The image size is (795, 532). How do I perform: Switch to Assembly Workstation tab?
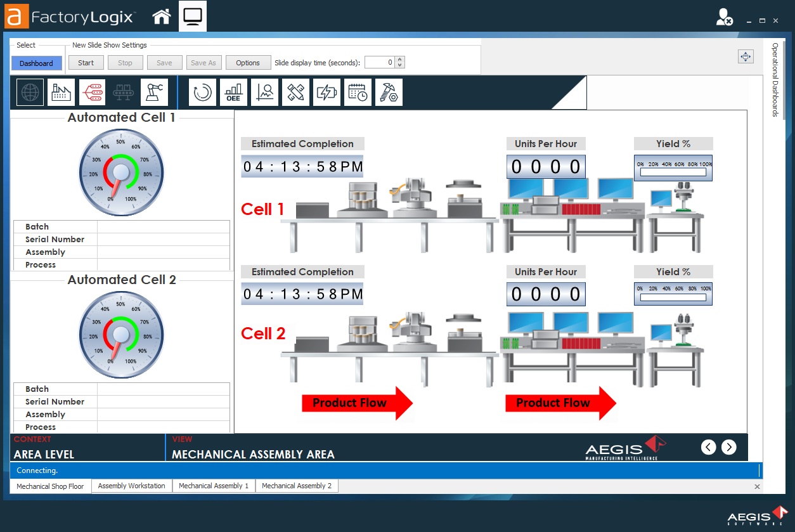tap(131, 486)
